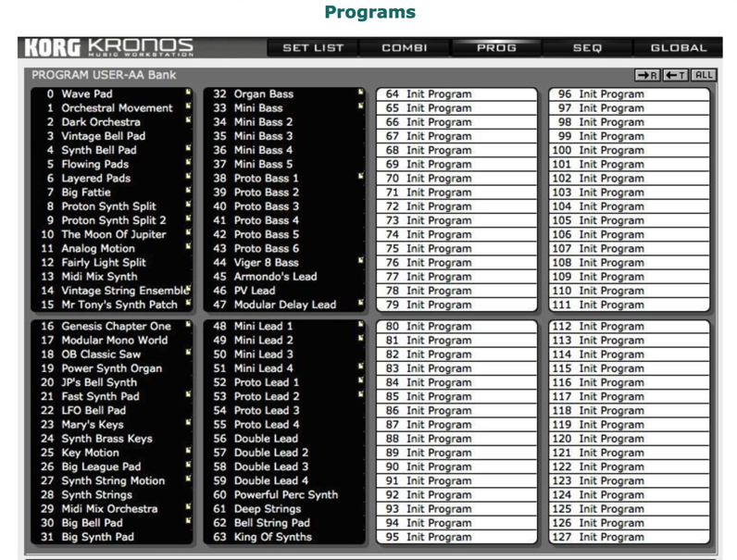Choose program 9 Proton Synth Split 2

click(112, 220)
